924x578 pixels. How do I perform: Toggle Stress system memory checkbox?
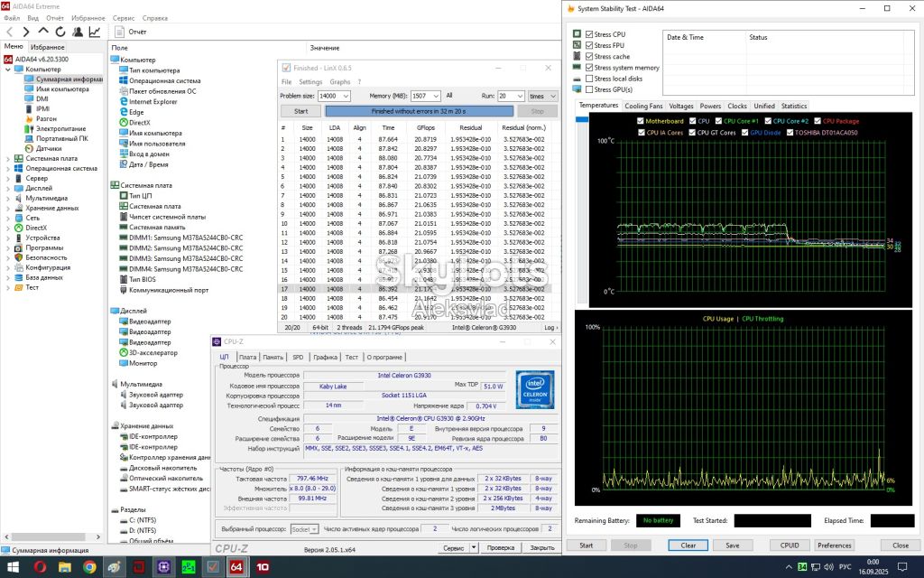(589, 68)
